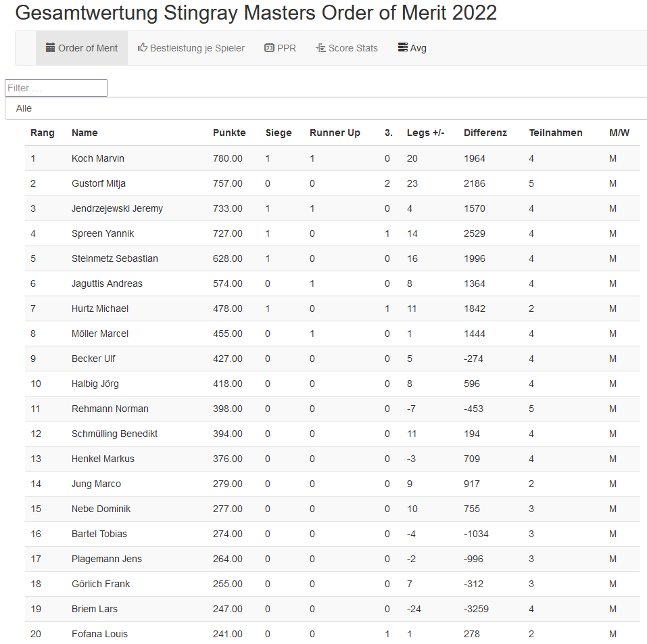Click the thumbs-up icon for Bestleistung je Spieler
The image size is (647, 644).
[x=143, y=48]
